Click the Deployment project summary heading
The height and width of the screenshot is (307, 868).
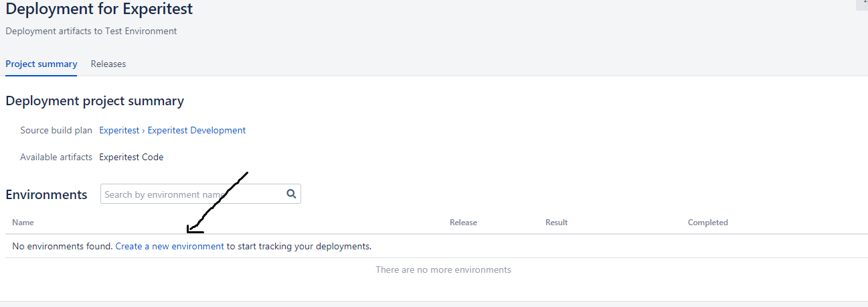[x=94, y=101]
